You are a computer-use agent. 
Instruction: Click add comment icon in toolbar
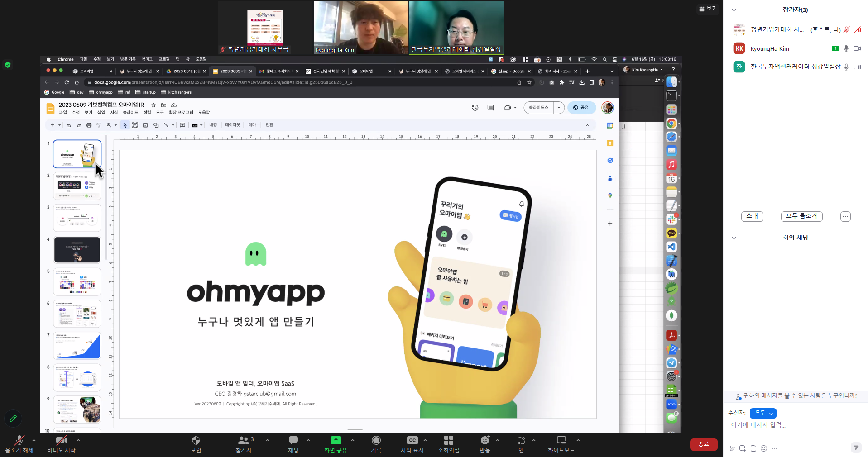pos(182,125)
